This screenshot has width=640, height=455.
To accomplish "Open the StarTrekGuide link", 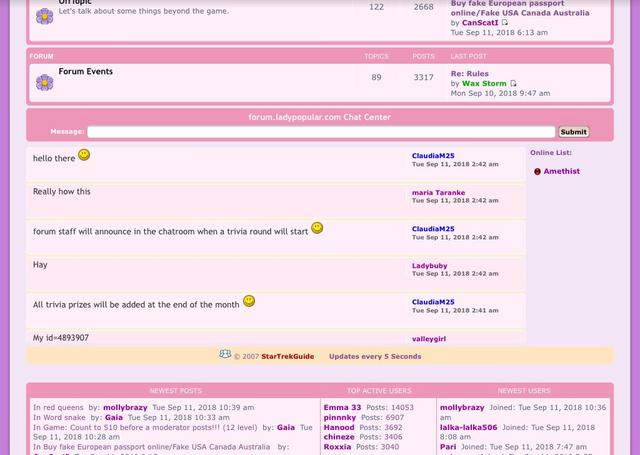I will pos(288,356).
